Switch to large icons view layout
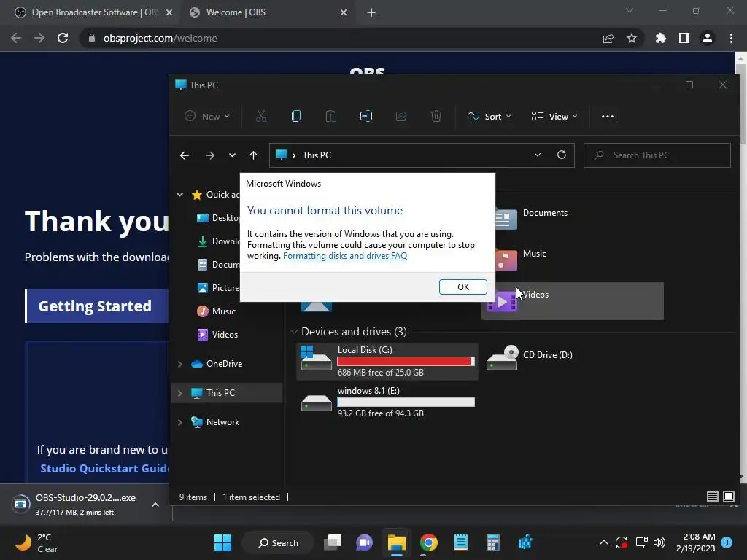The height and width of the screenshot is (560, 747). (x=729, y=497)
